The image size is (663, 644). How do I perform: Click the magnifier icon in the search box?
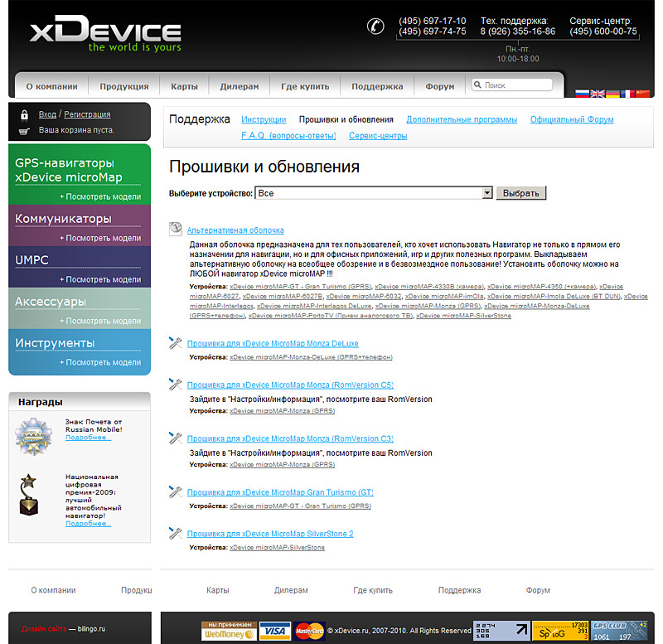(477, 85)
